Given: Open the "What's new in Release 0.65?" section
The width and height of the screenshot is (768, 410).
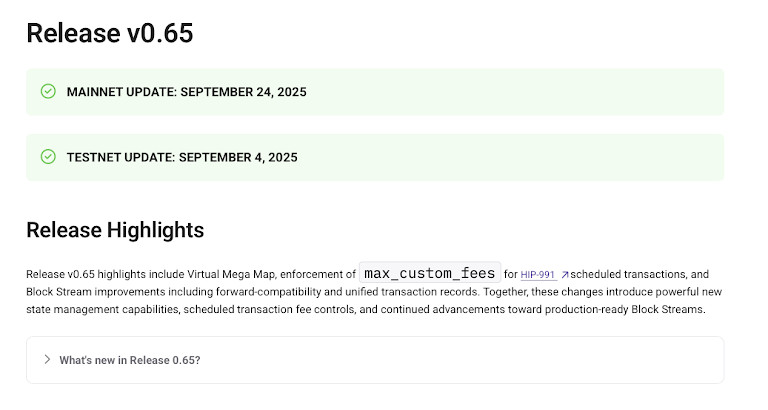Looking at the screenshot, I should (x=129, y=360).
